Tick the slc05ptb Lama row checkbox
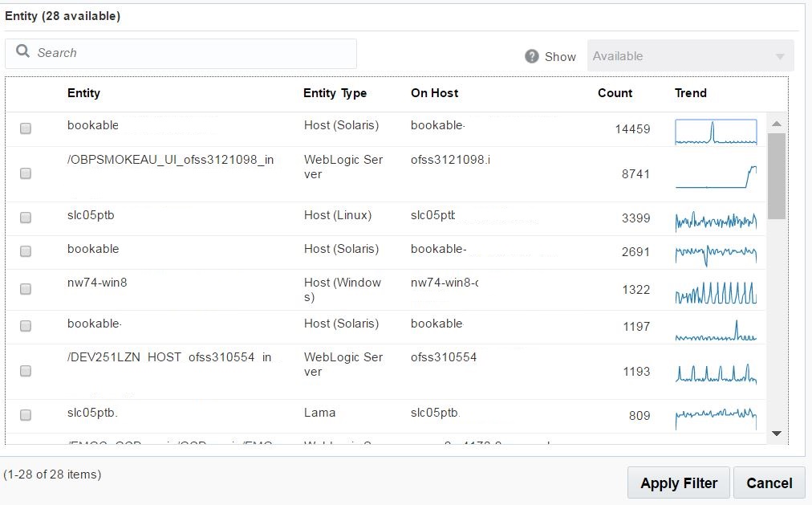This screenshot has width=812, height=505. tap(26, 415)
